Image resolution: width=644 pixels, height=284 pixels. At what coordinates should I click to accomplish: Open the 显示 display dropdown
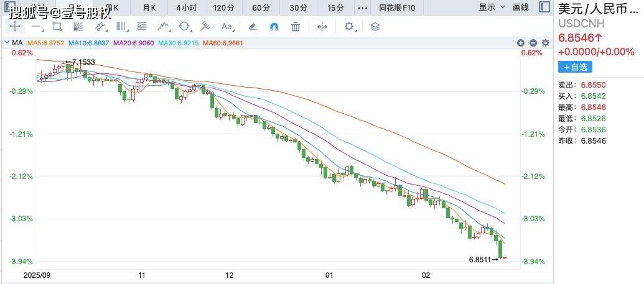pos(490,7)
